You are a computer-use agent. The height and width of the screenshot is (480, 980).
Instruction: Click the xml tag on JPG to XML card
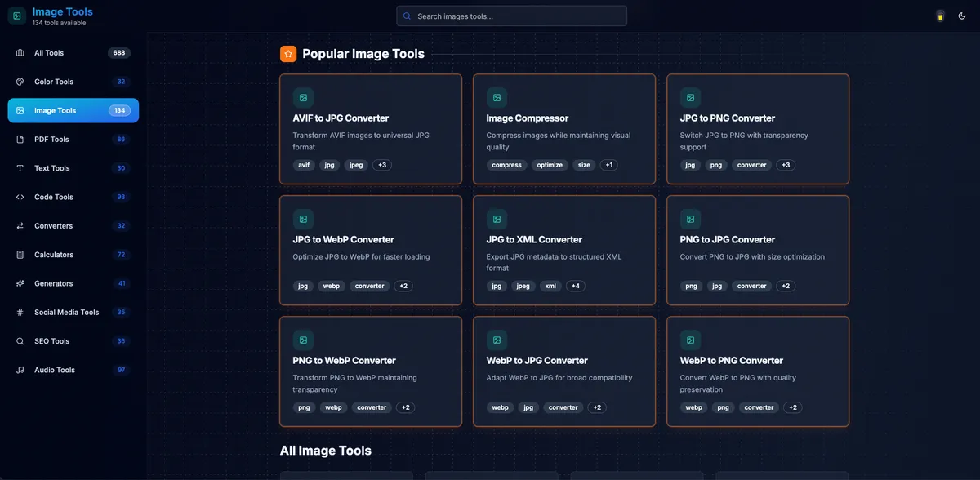point(550,287)
